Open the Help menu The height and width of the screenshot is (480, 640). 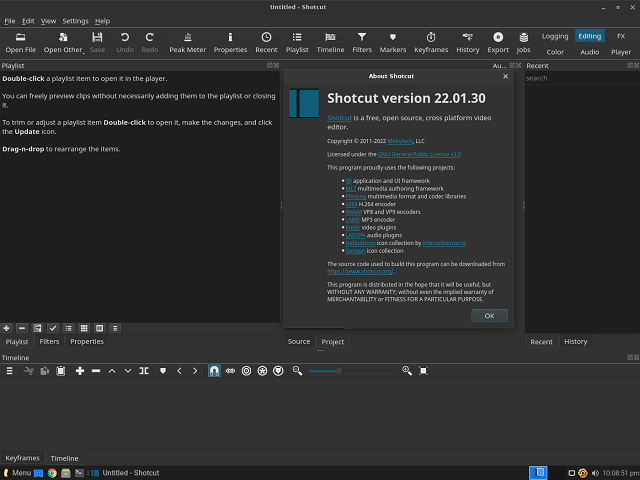click(102, 21)
